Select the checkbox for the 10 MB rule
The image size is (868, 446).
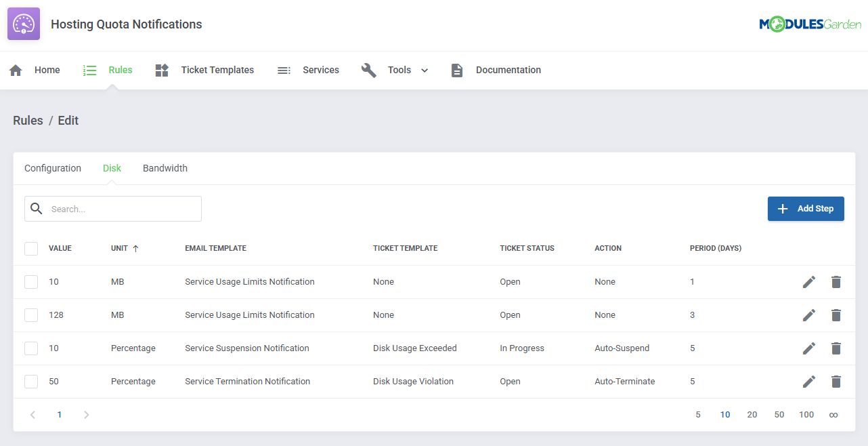click(30, 281)
